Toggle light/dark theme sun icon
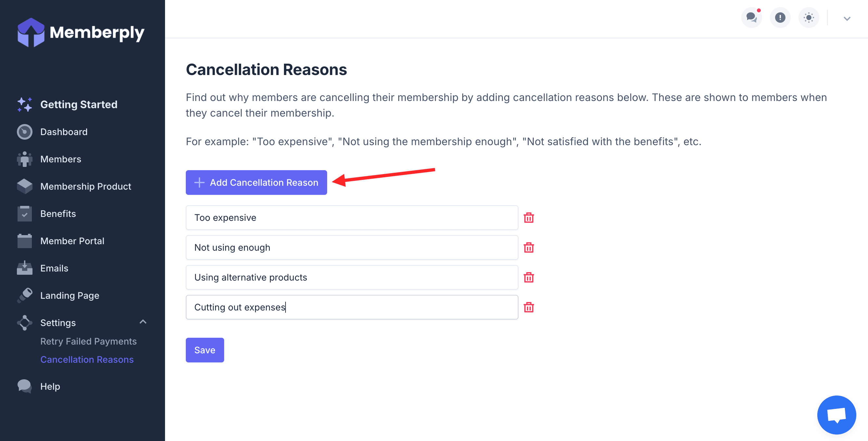The width and height of the screenshot is (868, 441). click(808, 18)
